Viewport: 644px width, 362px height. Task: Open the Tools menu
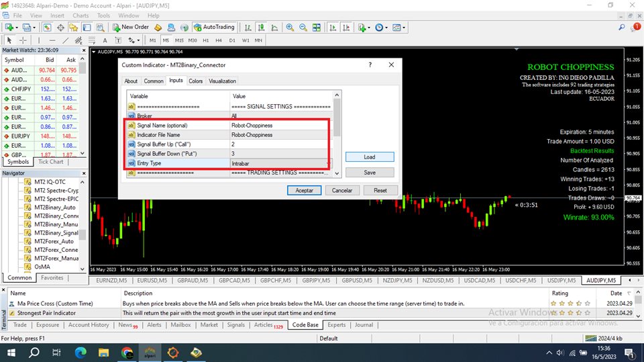103,15
